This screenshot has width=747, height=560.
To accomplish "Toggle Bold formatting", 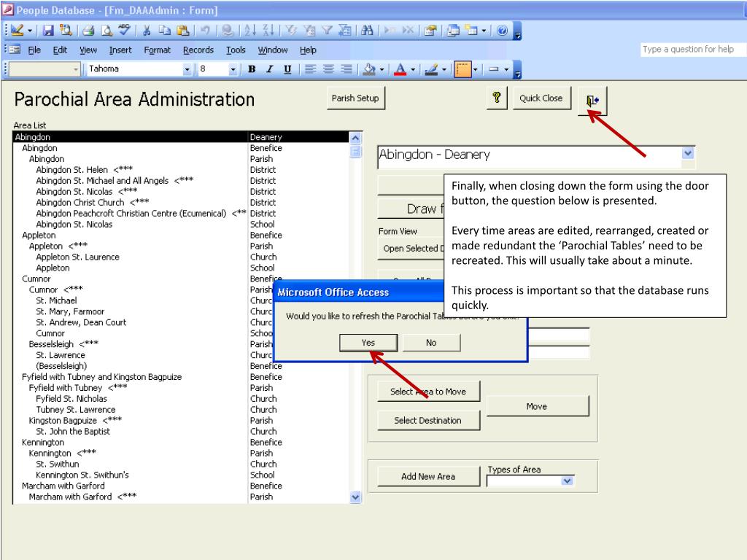I will (x=252, y=69).
